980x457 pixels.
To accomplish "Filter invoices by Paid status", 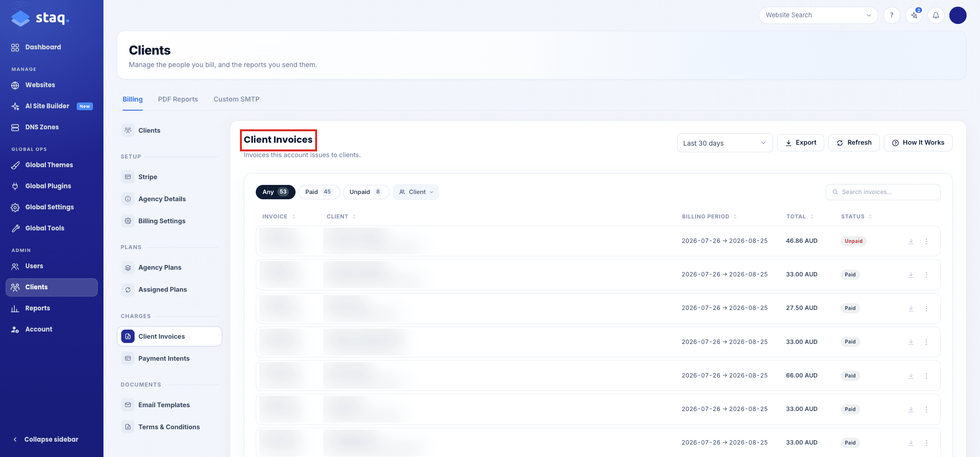I will [319, 192].
